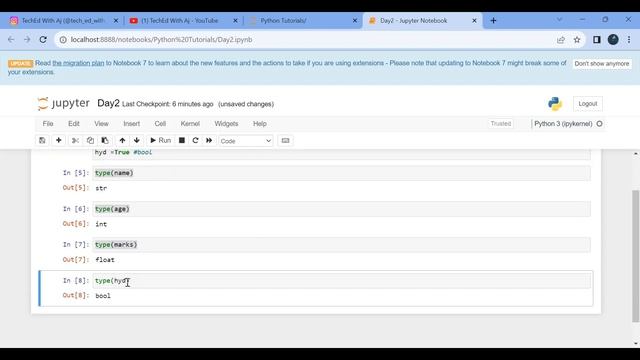Open the Cell menu

pos(160,124)
